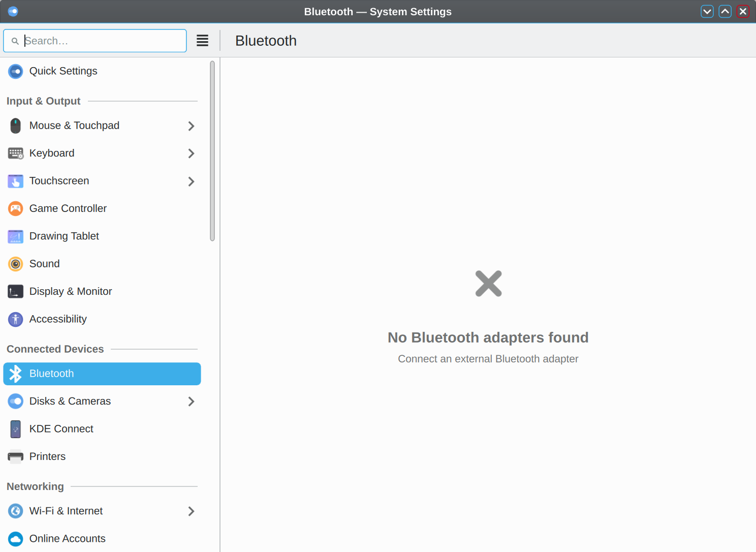Expand the Disks & Cameras chevron

191,402
